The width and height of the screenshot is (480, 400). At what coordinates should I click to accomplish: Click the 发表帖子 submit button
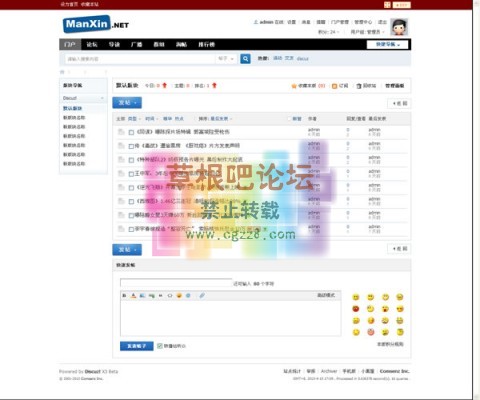137,346
